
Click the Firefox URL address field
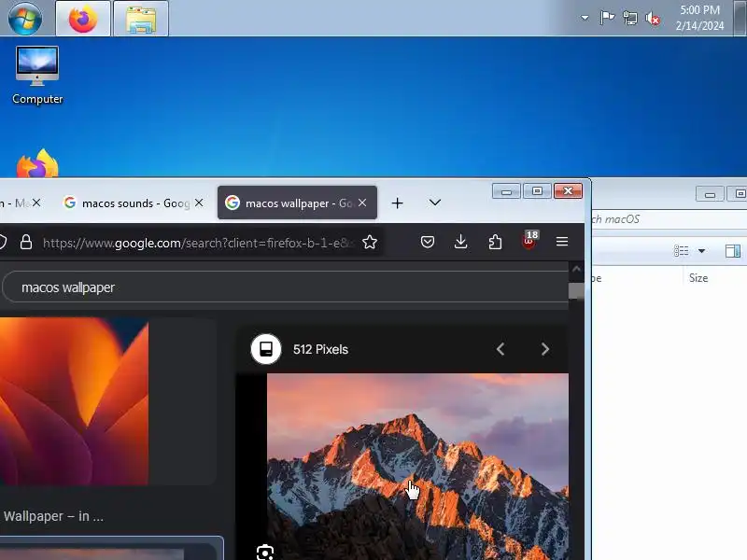click(198, 243)
